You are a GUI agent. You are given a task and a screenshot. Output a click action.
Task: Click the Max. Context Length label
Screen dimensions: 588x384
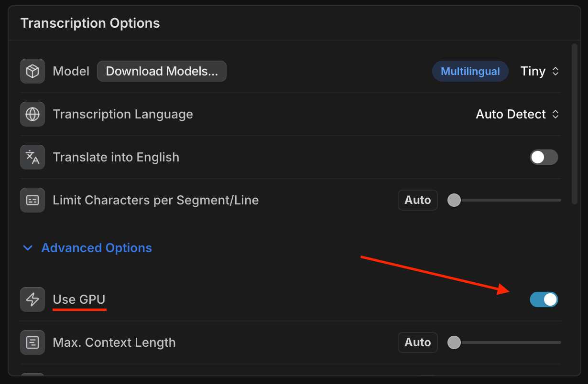pyautogui.click(x=114, y=342)
